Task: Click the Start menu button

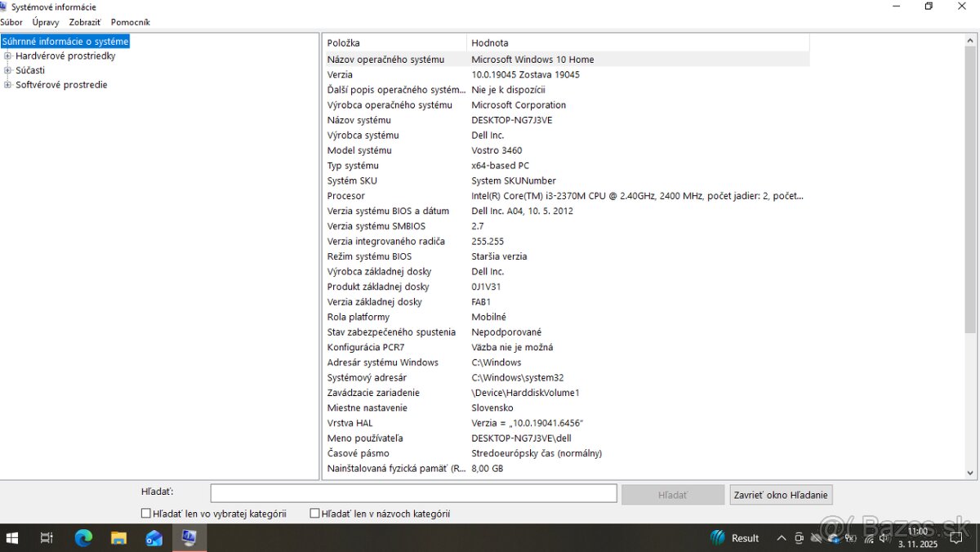Action: [11, 538]
